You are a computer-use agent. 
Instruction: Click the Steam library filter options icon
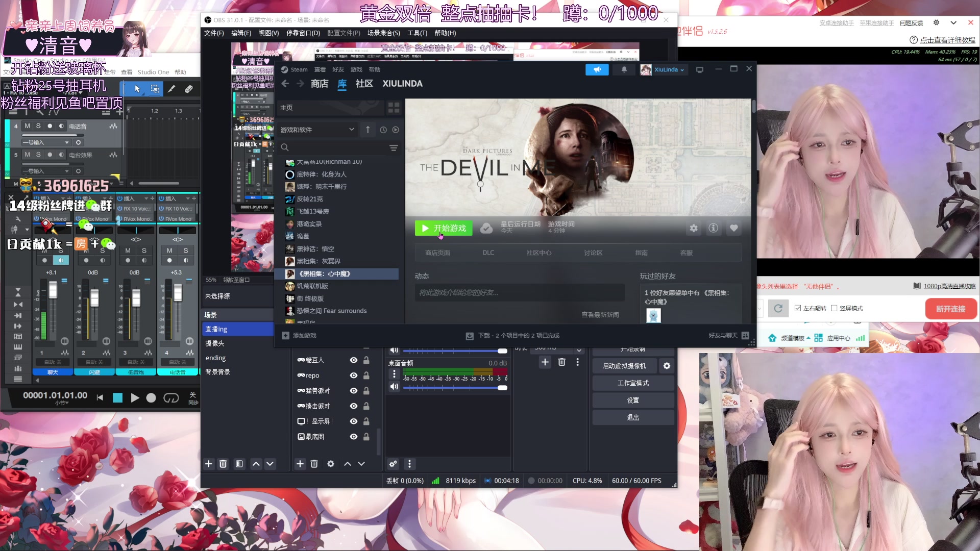[394, 147]
